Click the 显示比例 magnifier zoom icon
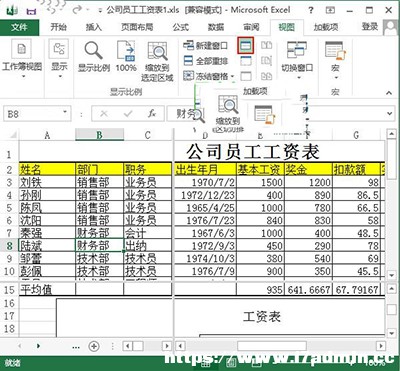Viewport: 400px width, 371px height. click(x=94, y=51)
